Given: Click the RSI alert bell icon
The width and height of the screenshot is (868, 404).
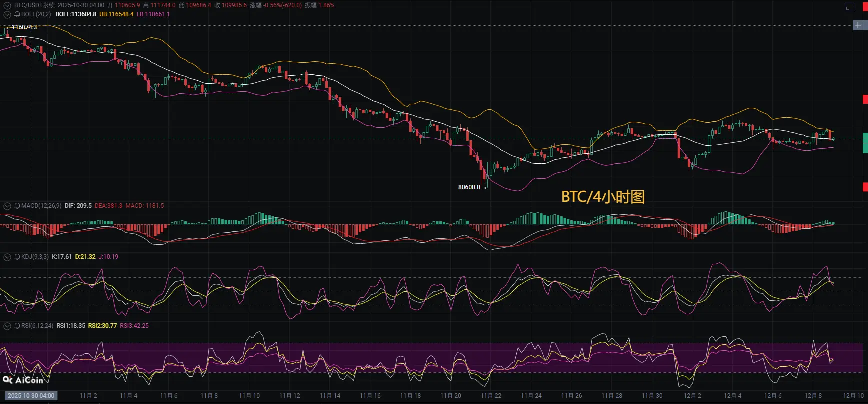Looking at the screenshot, I should (17, 326).
